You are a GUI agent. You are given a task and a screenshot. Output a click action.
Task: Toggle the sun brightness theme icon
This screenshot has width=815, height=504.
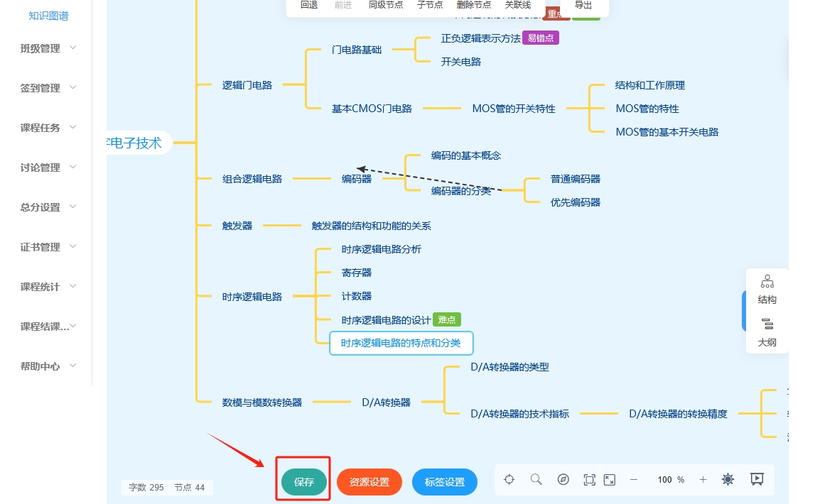728,480
